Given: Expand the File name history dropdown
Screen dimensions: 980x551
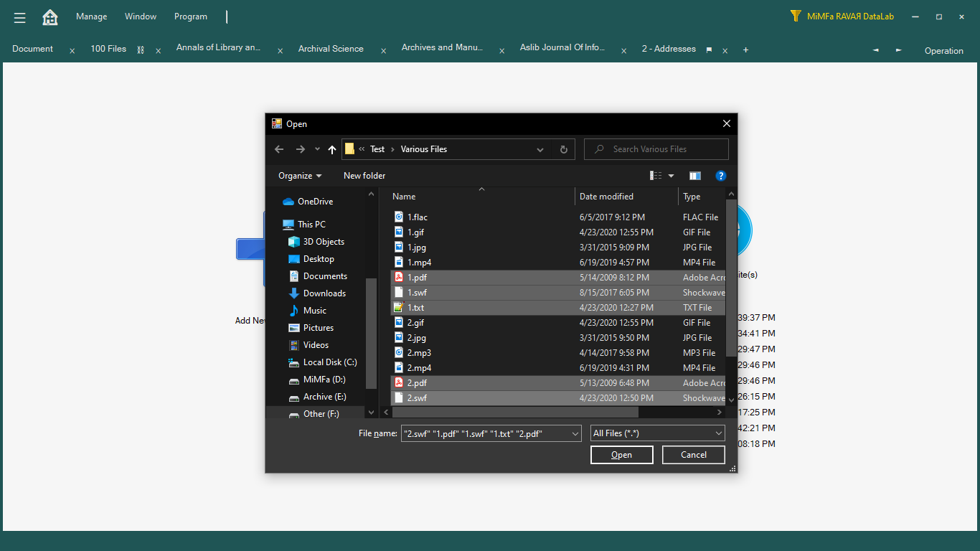Looking at the screenshot, I should 575,433.
